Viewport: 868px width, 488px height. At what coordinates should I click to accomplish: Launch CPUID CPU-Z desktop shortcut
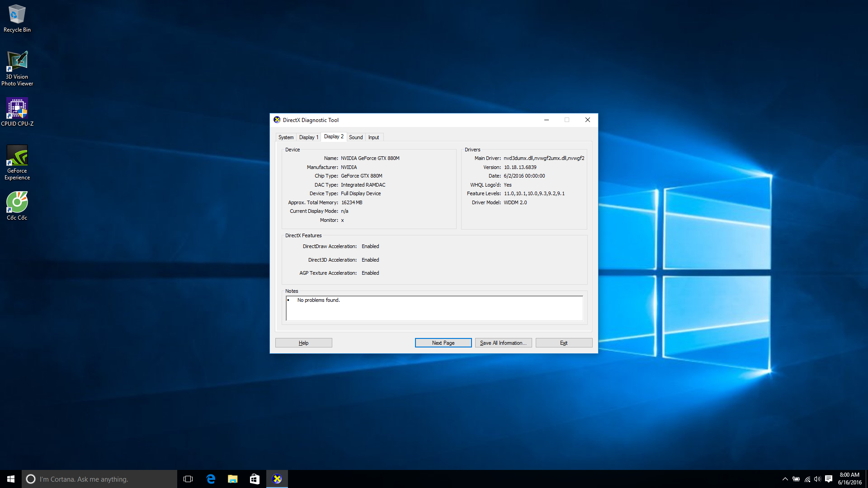pyautogui.click(x=17, y=112)
